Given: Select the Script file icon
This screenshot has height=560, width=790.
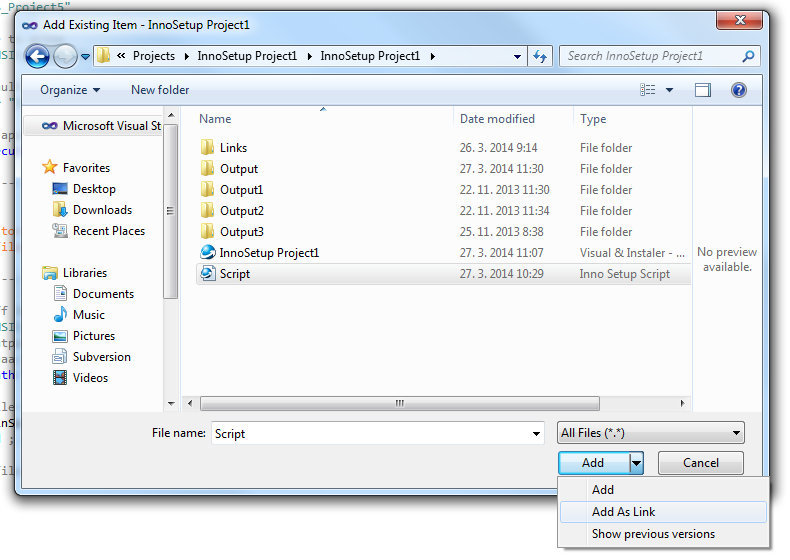Looking at the screenshot, I should [x=208, y=274].
